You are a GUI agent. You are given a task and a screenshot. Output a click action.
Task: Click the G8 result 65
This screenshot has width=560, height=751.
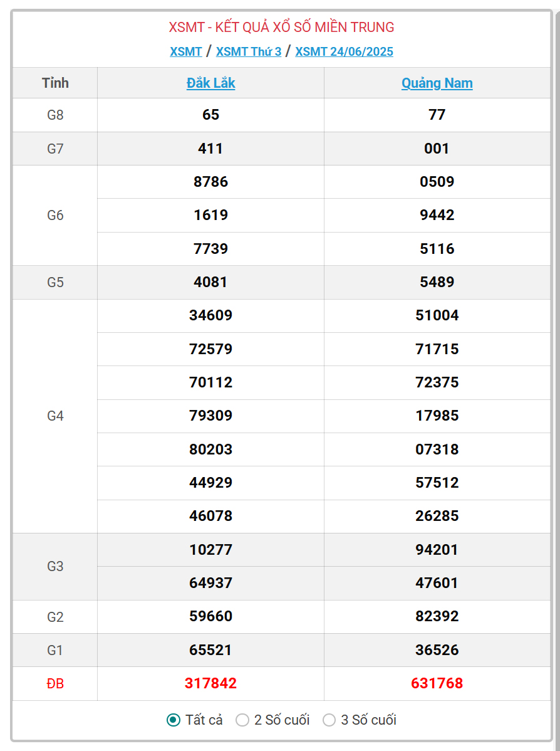(210, 115)
